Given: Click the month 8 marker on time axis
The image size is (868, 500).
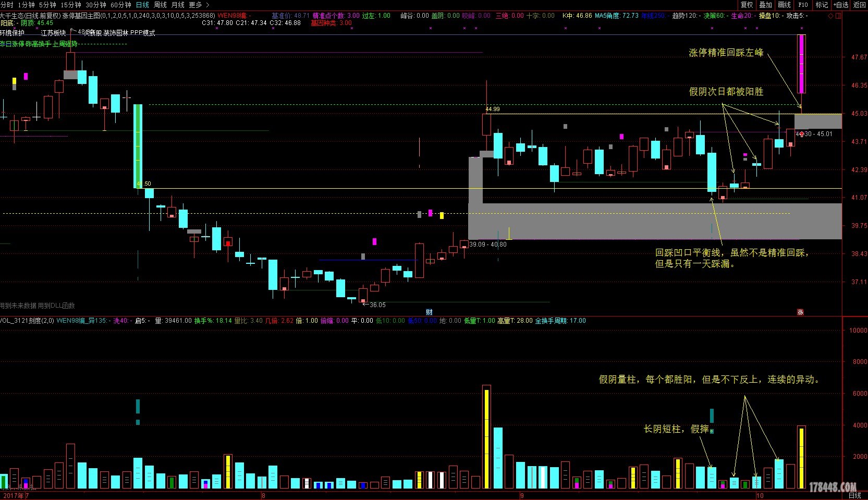Looking at the screenshot, I should (x=263, y=495).
